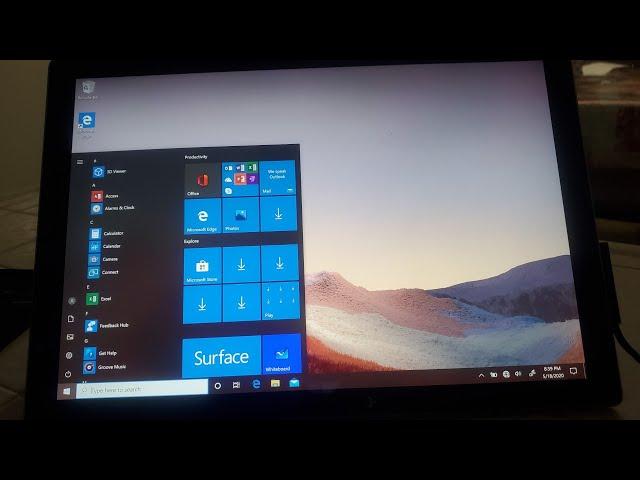Select the Microsoft Edge desktop shortcut
640x480 pixels.
(x=87, y=124)
